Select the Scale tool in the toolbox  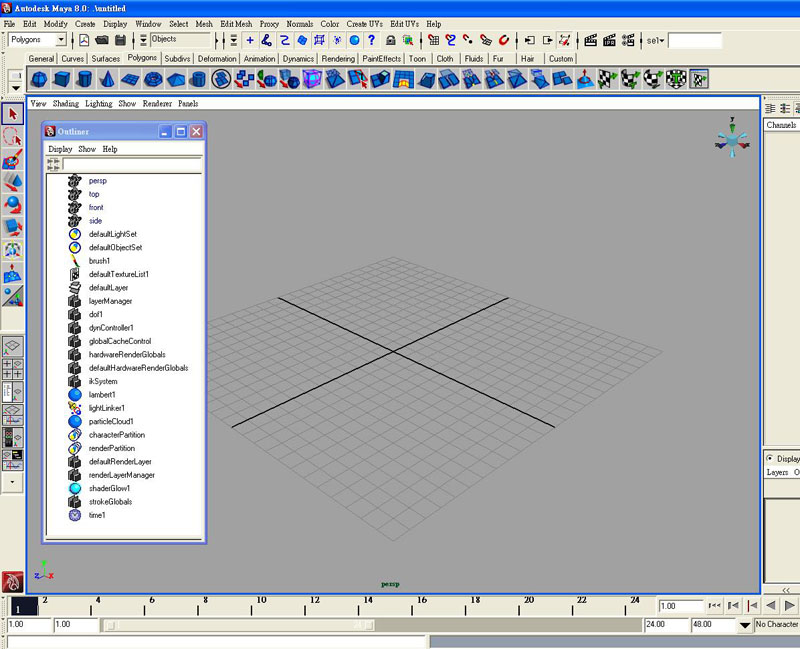click(13, 227)
